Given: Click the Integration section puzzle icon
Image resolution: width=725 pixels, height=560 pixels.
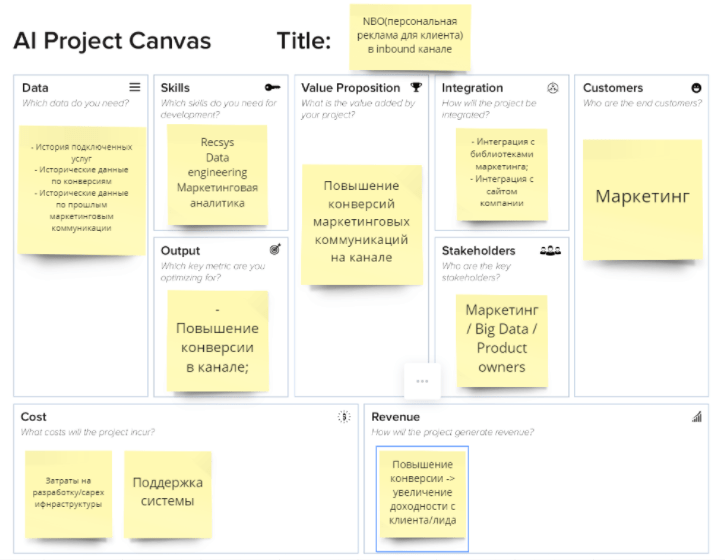Looking at the screenshot, I should [553, 88].
